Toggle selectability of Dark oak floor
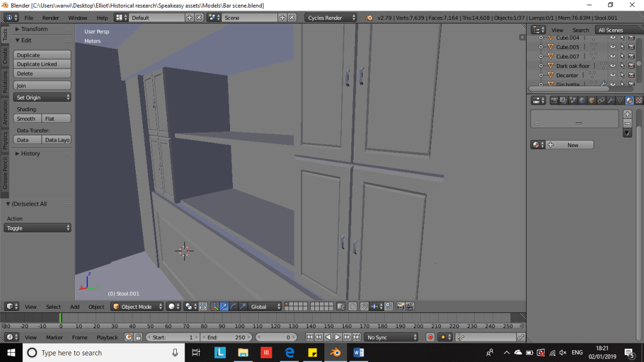This screenshot has width=644, height=362. click(622, 66)
